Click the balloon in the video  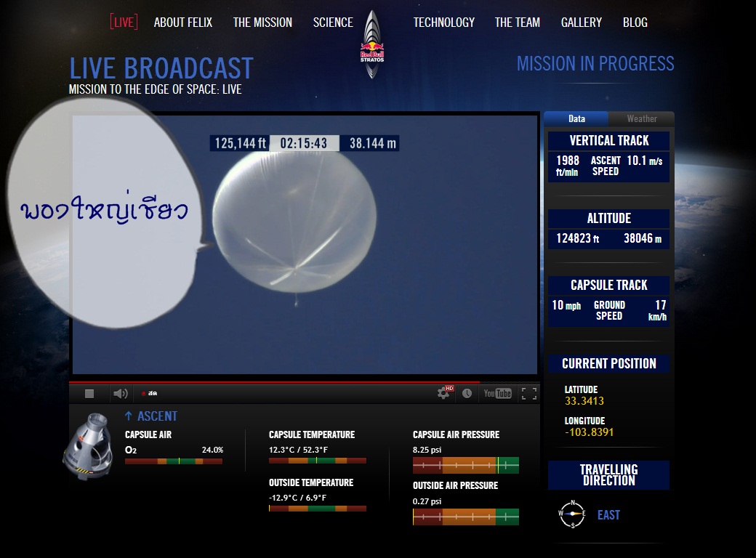[x=294, y=222]
